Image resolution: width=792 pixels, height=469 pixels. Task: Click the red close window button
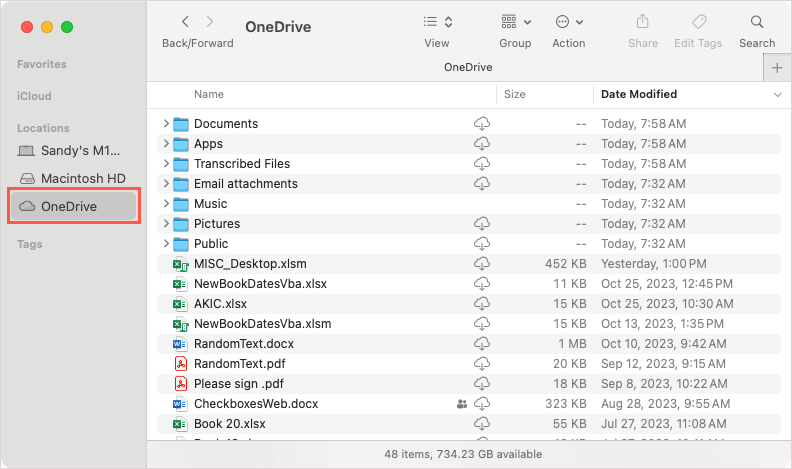coord(27,27)
